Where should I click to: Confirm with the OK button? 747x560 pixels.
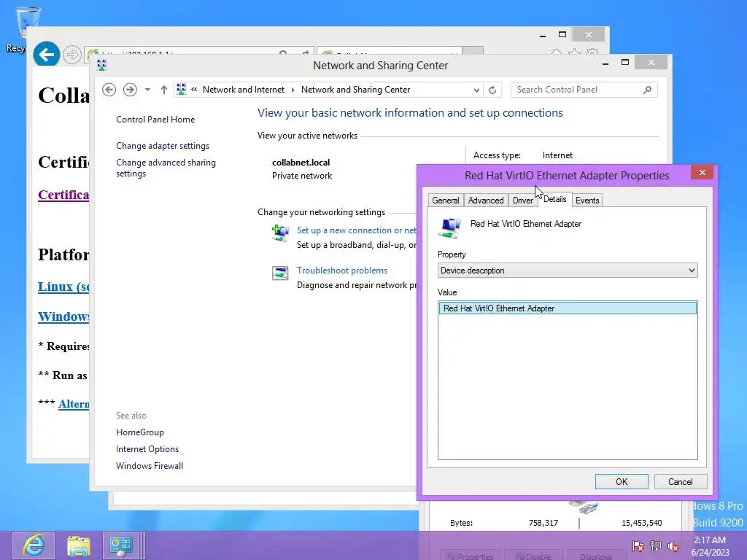(622, 481)
